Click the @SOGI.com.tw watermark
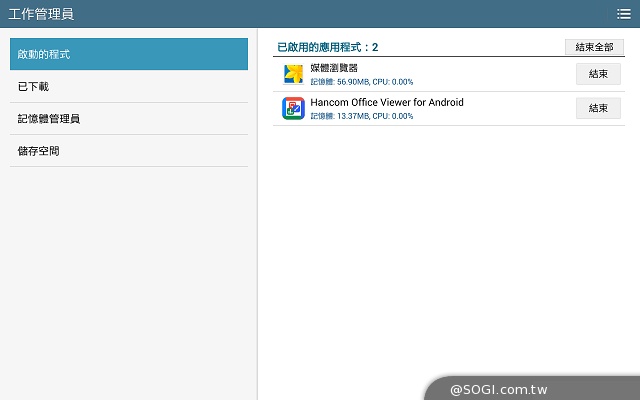 pyautogui.click(x=498, y=389)
